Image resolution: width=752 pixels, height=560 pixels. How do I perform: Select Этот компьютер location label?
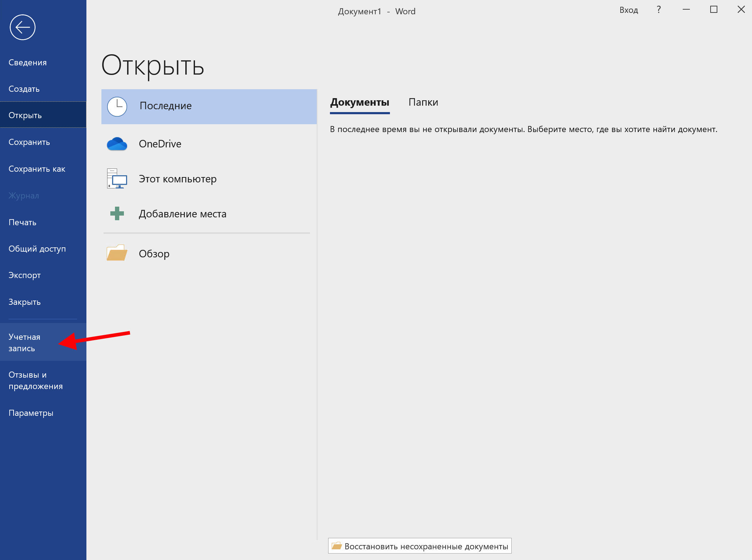tap(177, 179)
